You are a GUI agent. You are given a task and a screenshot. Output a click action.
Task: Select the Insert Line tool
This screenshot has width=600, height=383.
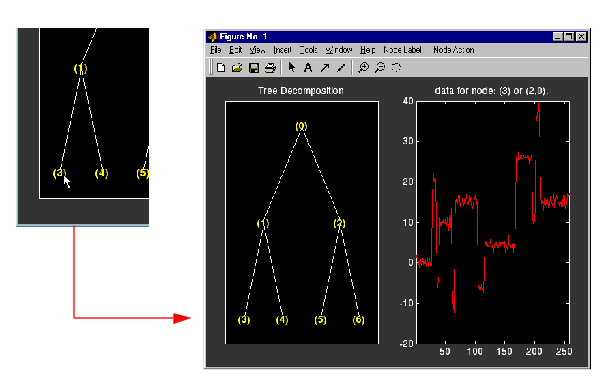point(341,68)
